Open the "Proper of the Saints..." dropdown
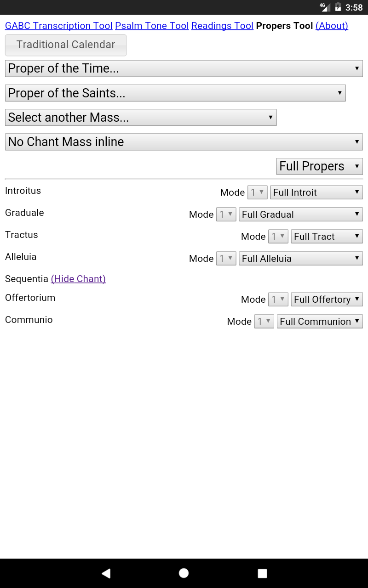The width and height of the screenshot is (368, 588). pyautogui.click(x=175, y=93)
